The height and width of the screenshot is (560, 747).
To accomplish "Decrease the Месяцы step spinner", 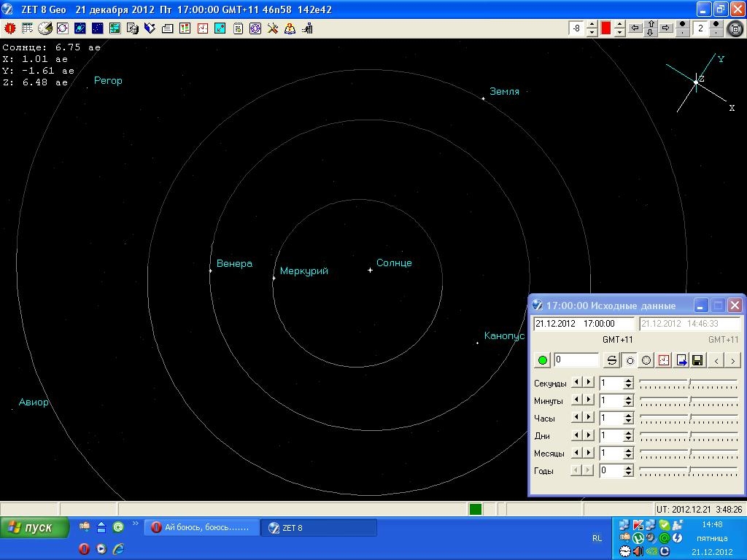I will click(628, 456).
